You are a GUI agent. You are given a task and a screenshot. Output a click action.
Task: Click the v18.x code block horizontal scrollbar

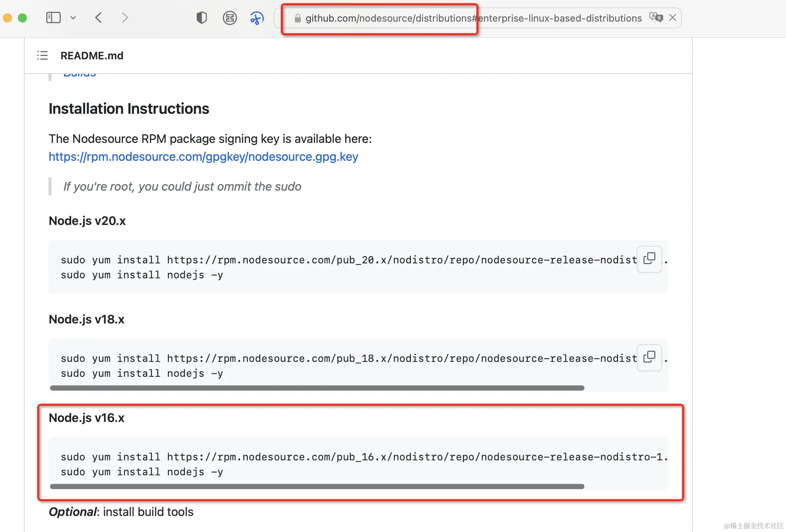(x=317, y=388)
